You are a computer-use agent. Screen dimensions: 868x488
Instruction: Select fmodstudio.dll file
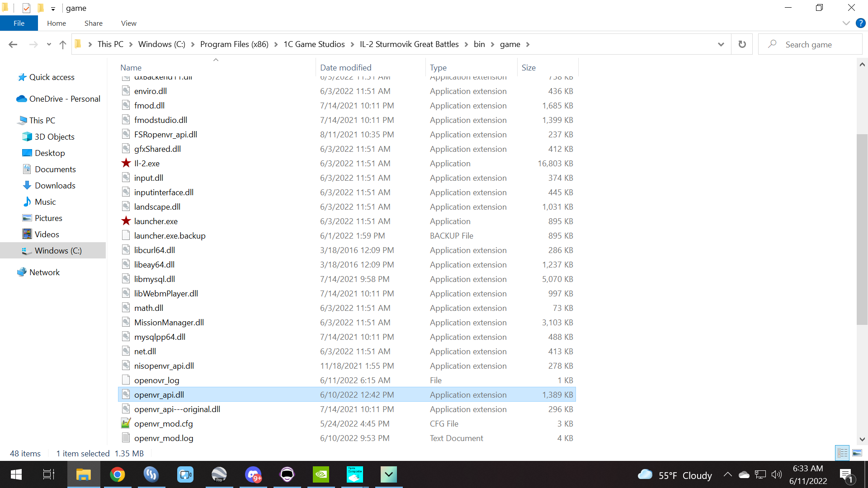point(160,120)
